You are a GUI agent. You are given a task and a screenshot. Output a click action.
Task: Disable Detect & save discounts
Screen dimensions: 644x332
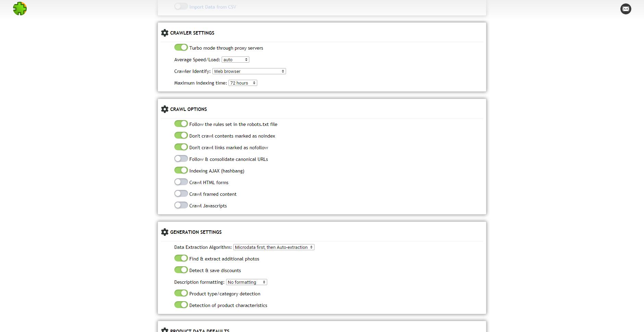181,270
